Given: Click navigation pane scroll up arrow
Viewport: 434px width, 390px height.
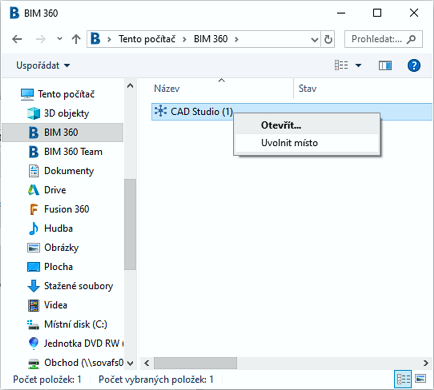Looking at the screenshot, I should pos(130,86).
